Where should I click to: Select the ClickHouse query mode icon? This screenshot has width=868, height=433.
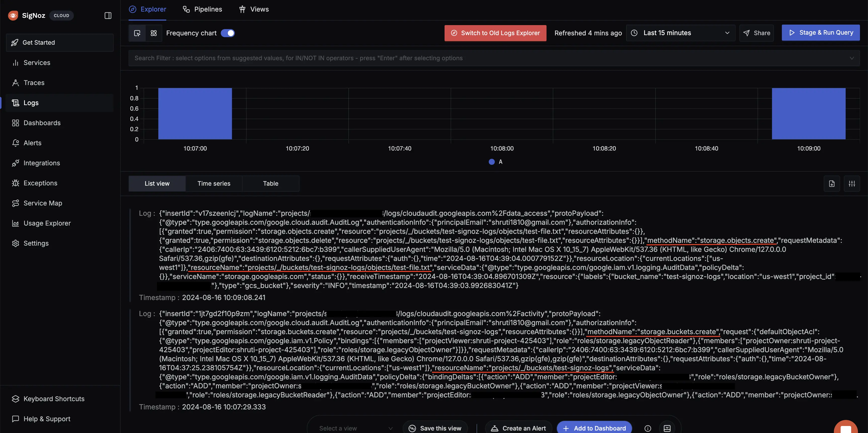coord(154,33)
